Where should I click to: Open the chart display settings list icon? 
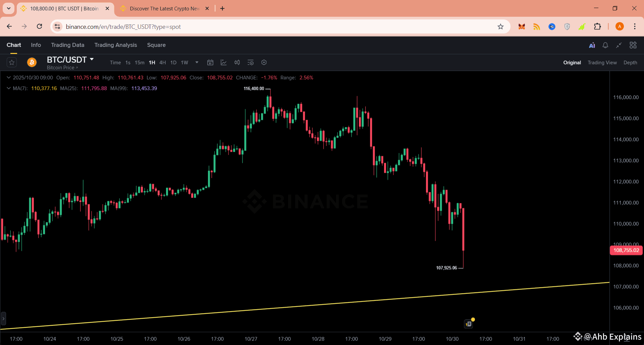coord(251,63)
